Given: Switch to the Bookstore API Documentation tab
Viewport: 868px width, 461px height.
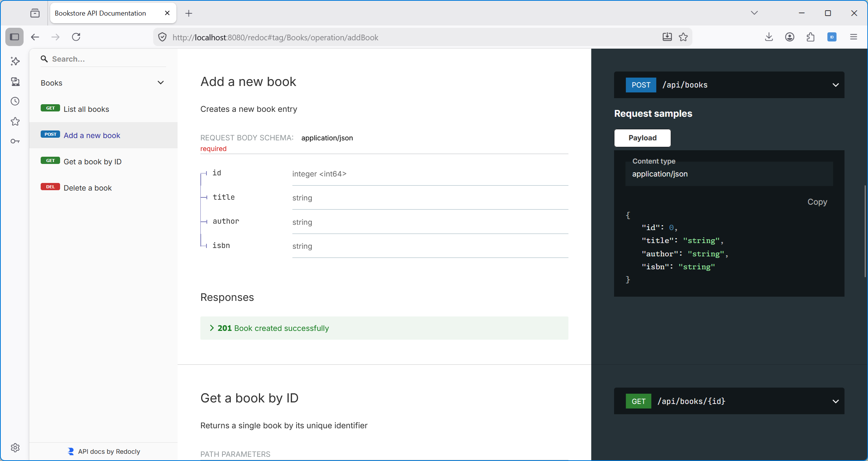Looking at the screenshot, I should pyautogui.click(x=100, y=13).
